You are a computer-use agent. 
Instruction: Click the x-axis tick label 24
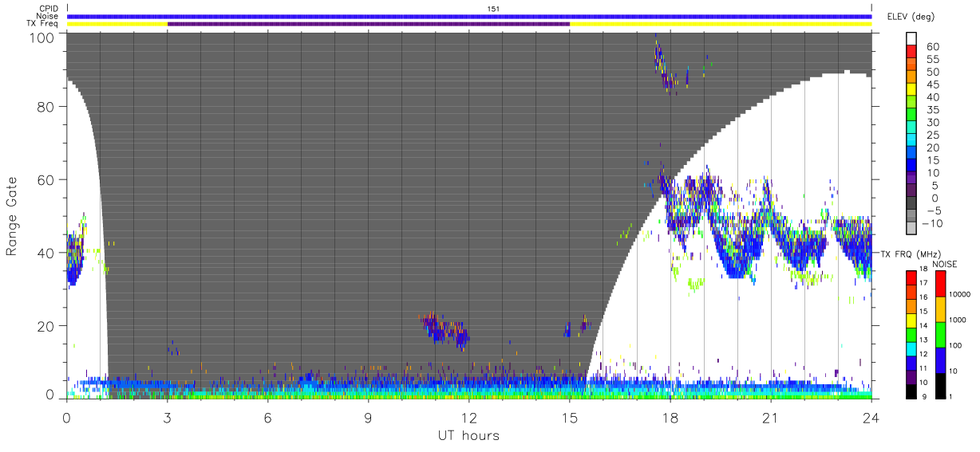click(871, 418)
